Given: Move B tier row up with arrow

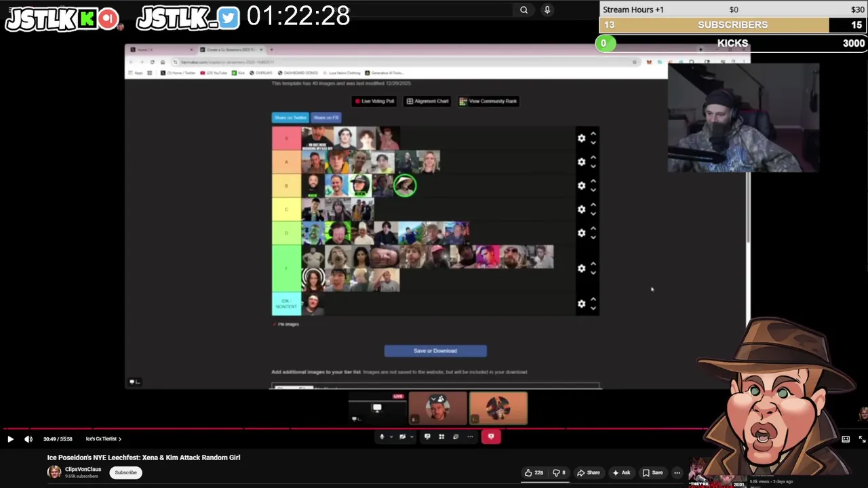Looking at the screenshot, I should point(593,181).
